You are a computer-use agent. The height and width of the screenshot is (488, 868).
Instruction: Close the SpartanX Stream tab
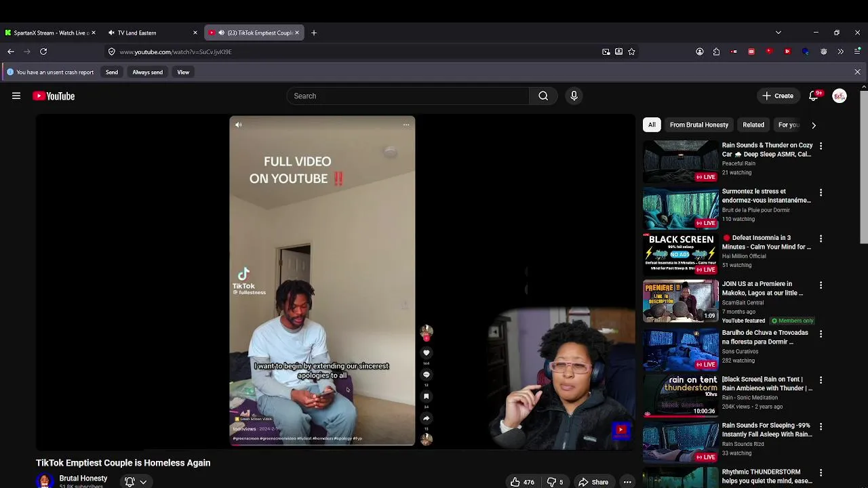tap(93, 33)
